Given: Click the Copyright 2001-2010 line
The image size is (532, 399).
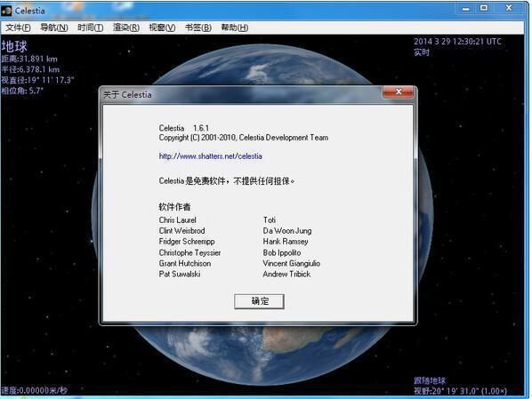Looking at the screenshot, I should click(x=243, y=138).
